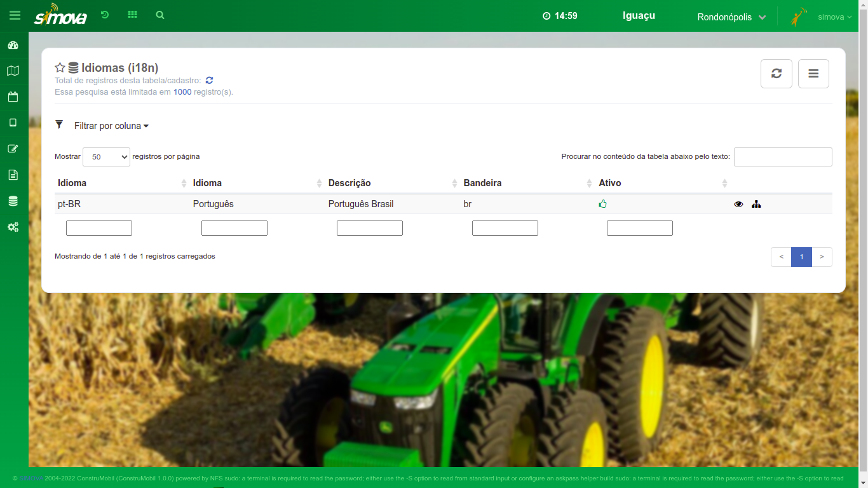Click the search magnifier icon in header
Screen dimensions: 868x488
[x=160, y=15]
